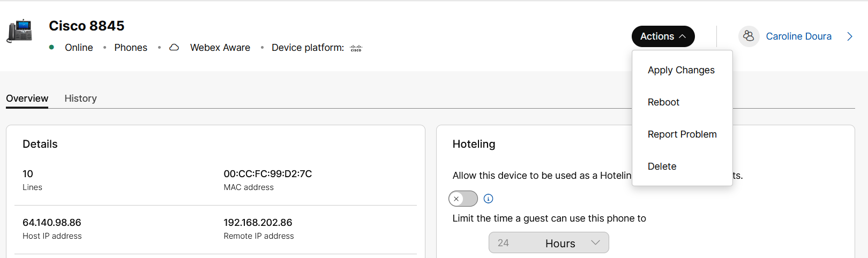The width and height of the screenshot is (868, 258).
Task: Click the 10 Lines value
Action: coord(28,174)
